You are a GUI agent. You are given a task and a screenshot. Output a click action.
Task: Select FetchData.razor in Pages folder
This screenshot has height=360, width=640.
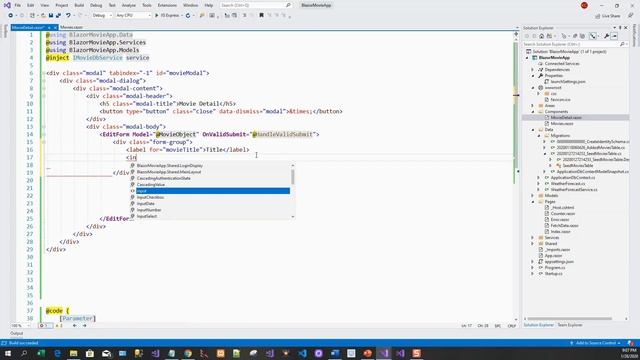(x=564, y=225)
